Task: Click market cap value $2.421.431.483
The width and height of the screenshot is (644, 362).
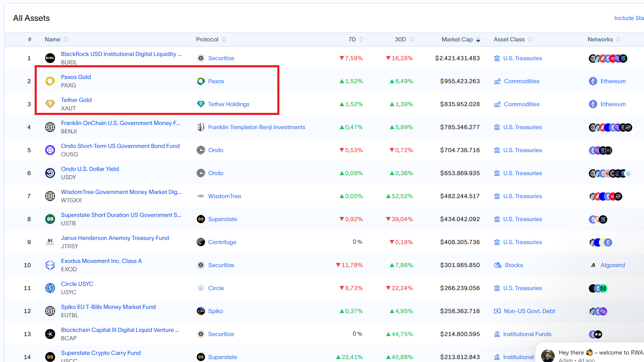Action: pyautogui.click(x=457, y=58)
